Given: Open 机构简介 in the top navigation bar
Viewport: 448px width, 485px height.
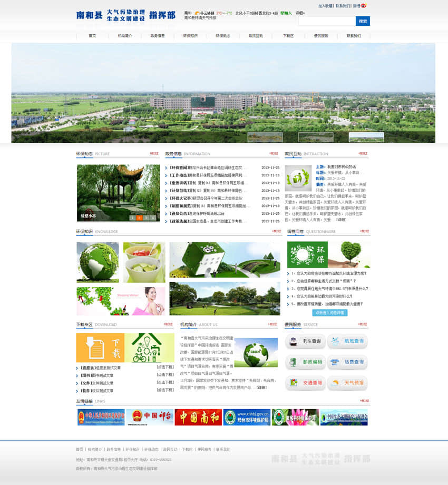Looking at the screenshot, I should pos(125,36).
